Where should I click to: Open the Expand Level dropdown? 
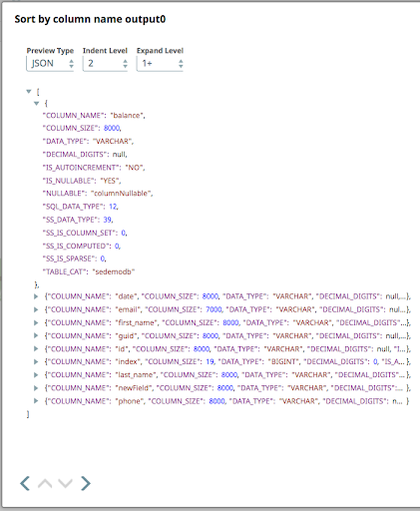[x=160, y=63]
